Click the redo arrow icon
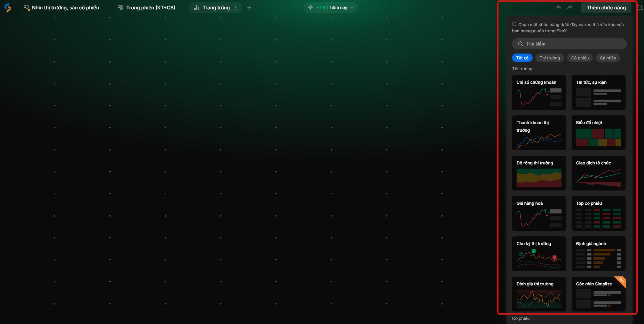The width and height of the screenshot is (644, 324). [x=570, y=7]
